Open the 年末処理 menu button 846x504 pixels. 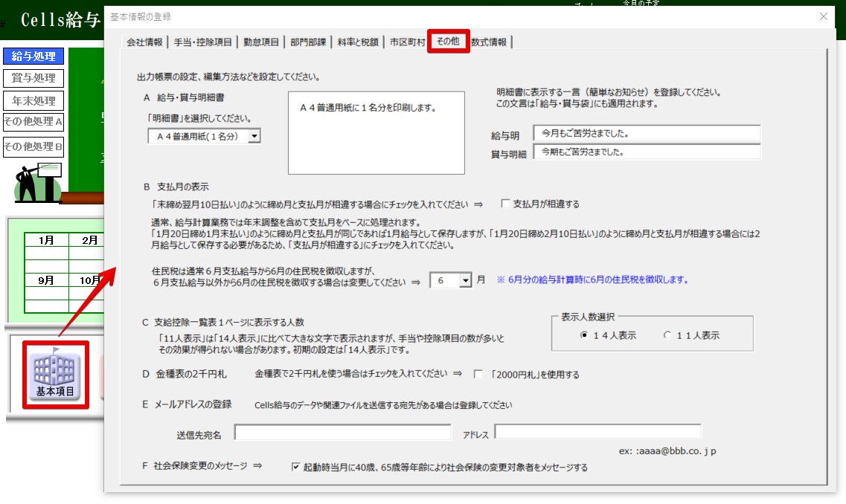pyautogui.click(x=33, y=101)
